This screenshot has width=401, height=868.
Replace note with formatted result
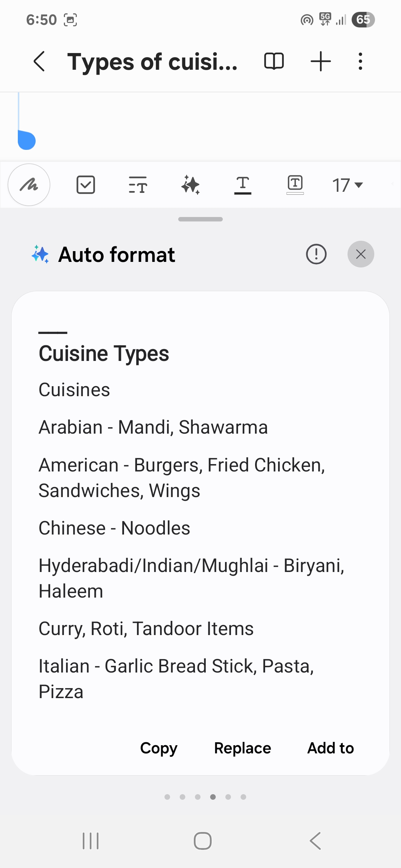[x=242, y=748]
